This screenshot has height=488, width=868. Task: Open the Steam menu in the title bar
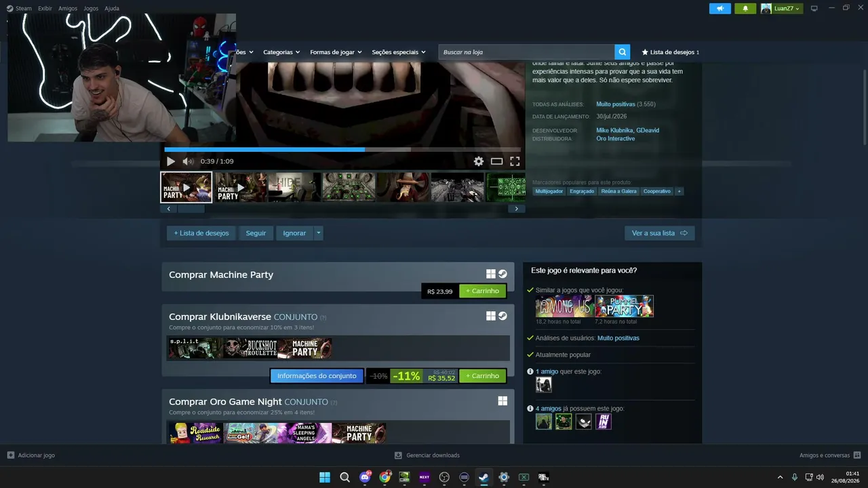tap(18, 9)
